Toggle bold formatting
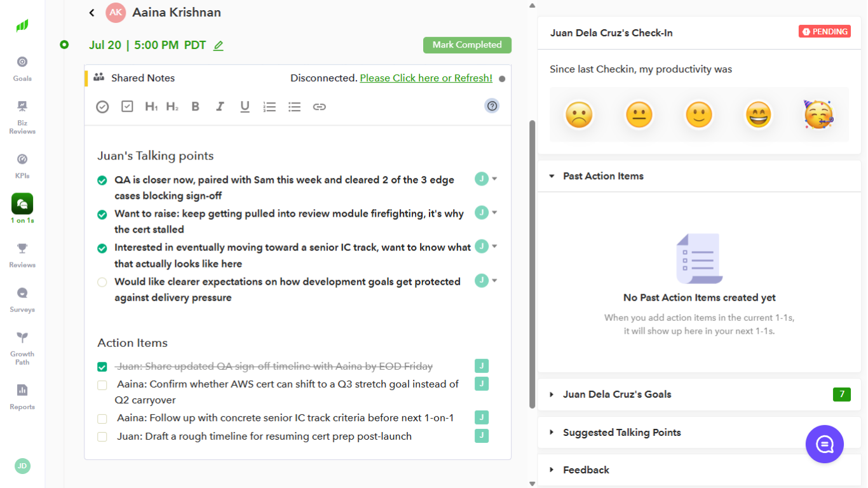868x488 pixels. [196, 107]
